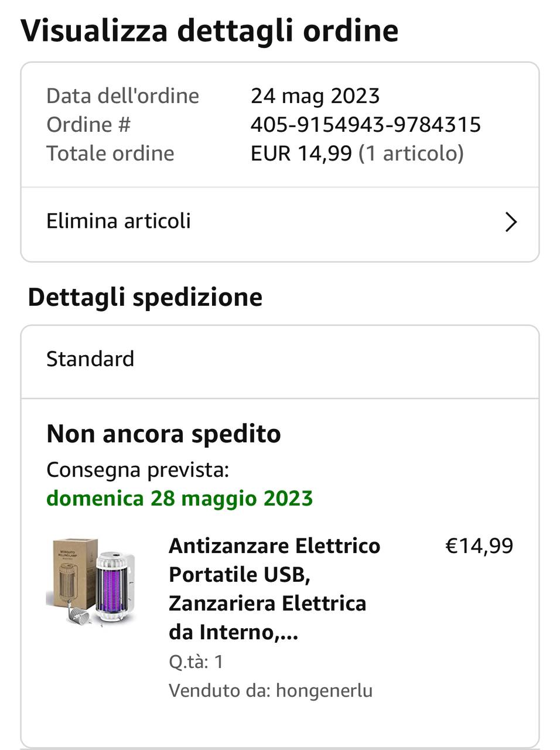Tap the Visualizza dettagli ordine heading
Viewport: 560px width, 750px height.
(x=209, y=30)
